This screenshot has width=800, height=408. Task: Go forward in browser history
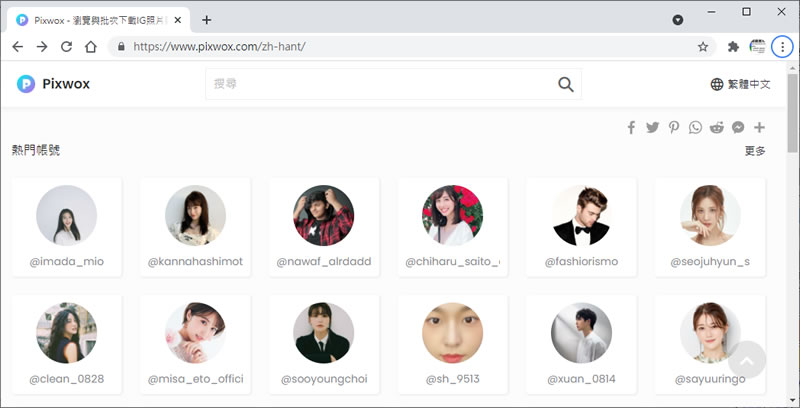(x=42, y=47)
